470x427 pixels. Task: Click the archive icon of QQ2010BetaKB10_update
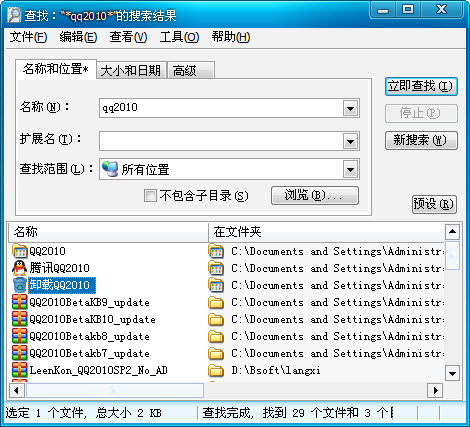[20, 319]
